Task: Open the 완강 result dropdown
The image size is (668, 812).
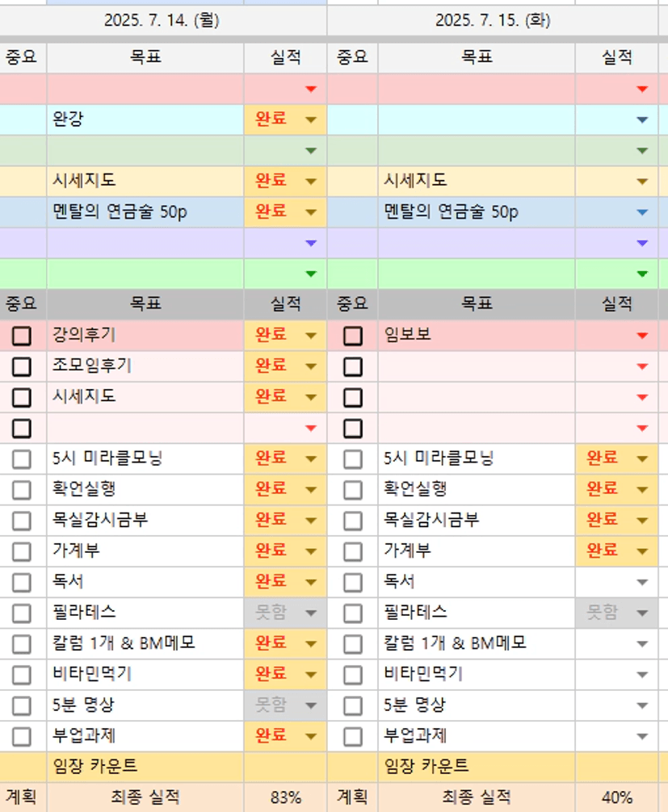Action: coord(311,120)
